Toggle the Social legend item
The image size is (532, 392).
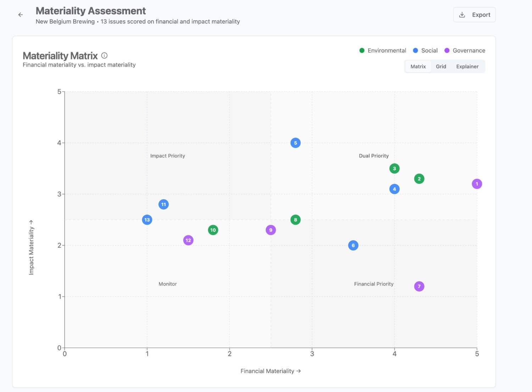coord(425,50)
